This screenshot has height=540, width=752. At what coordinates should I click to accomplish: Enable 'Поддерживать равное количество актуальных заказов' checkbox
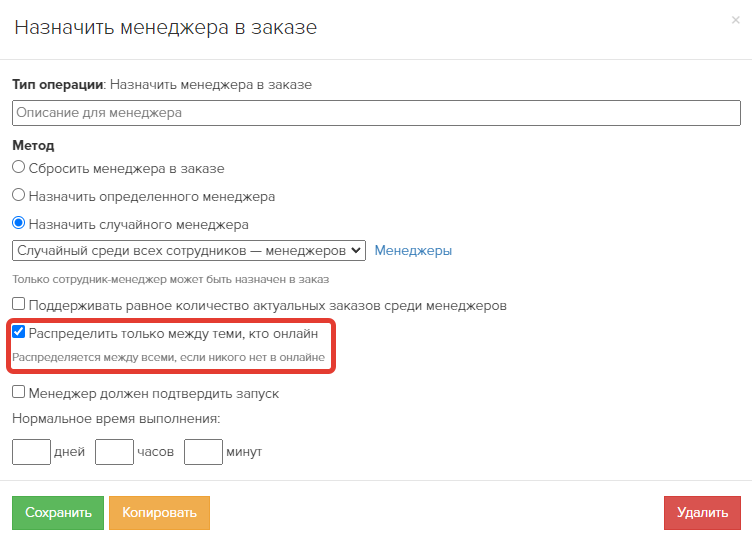coord(18,304)
